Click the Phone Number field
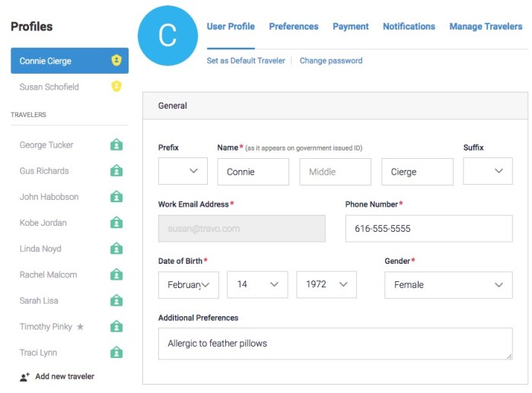Screen dimensions: 532x393 pyautogui.click(x=428, y=229)
